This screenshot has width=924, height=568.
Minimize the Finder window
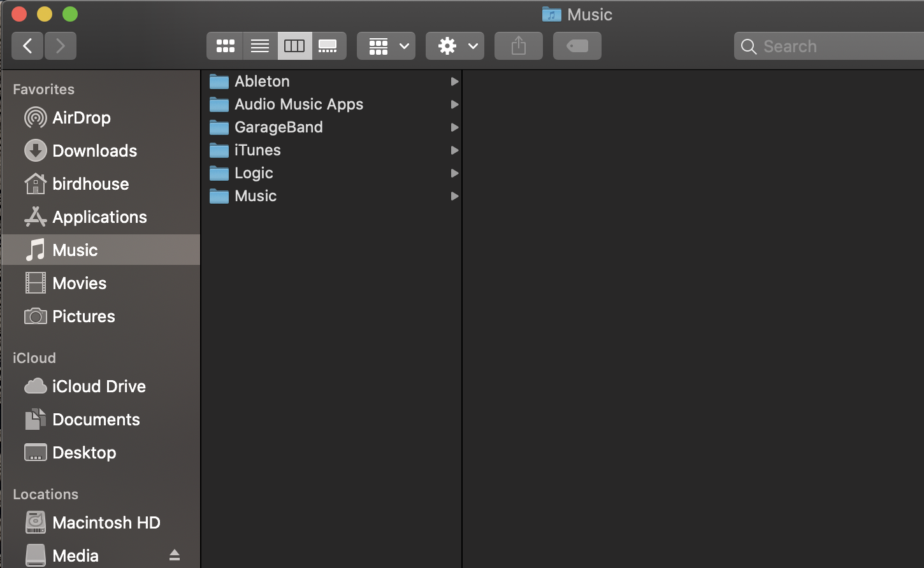pos(45,13)
